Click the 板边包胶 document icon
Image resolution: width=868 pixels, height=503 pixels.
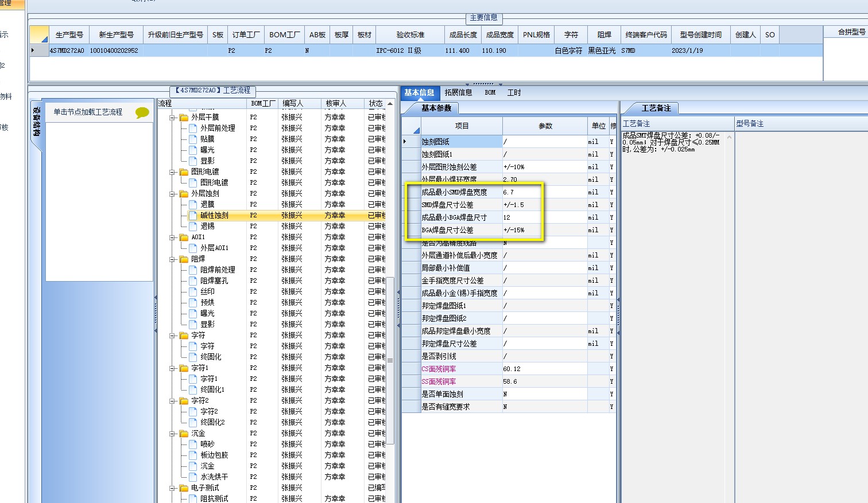[x=193, y=455]
